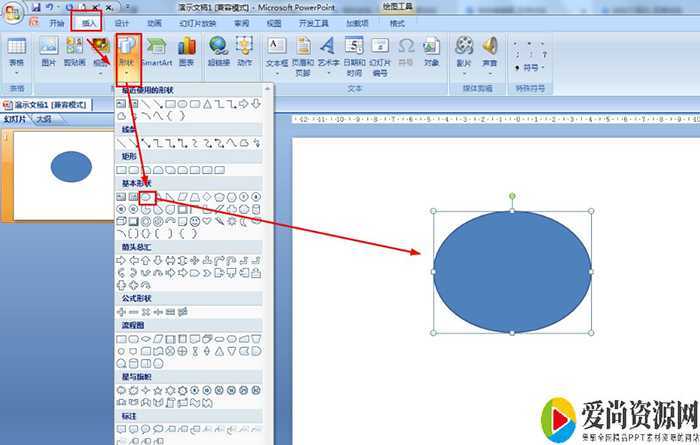Open the 艺术字 (WordArt) dropdown

pyautogui.click(x=328, y=55)
